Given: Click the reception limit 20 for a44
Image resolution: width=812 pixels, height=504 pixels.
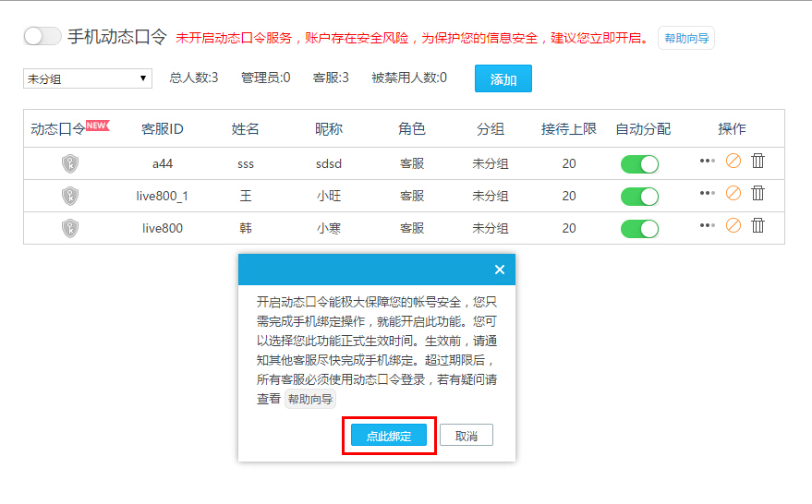Looking at the screenshot, I should point(569,164).
